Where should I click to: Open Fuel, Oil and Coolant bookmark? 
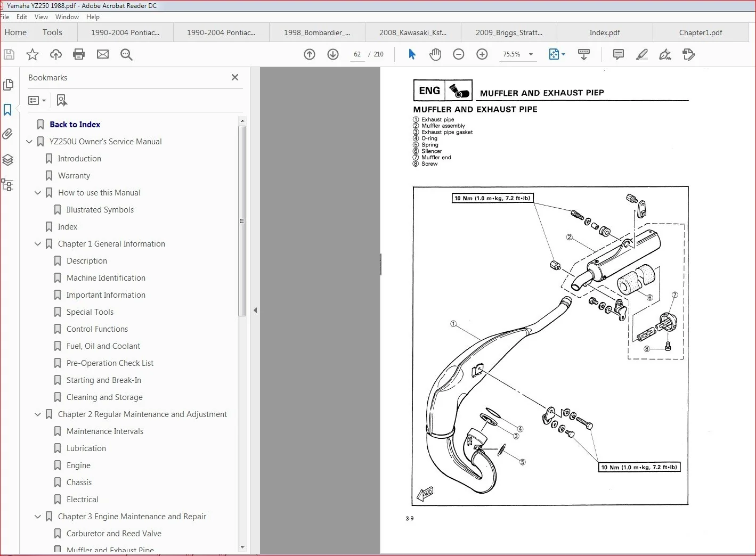(103, 346)
